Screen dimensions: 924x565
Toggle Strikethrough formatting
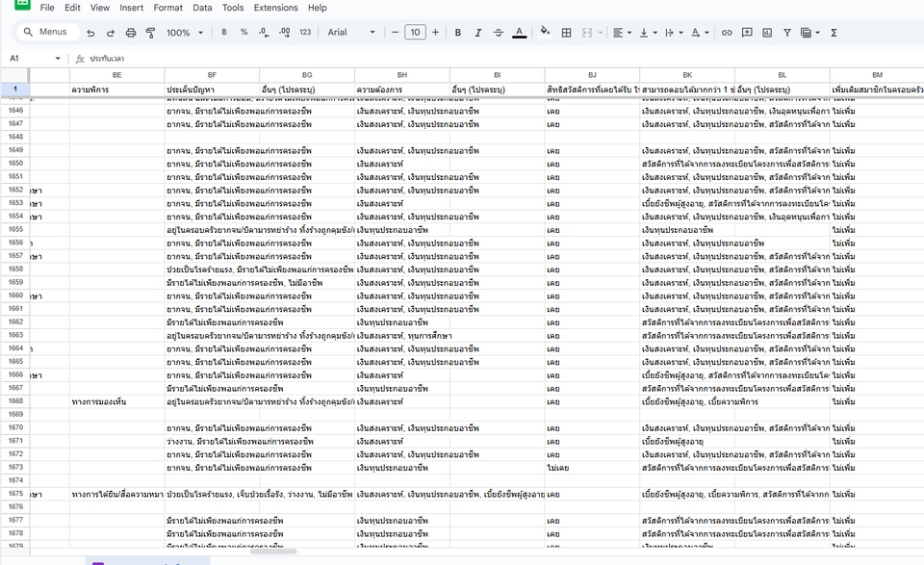(498, 32)
